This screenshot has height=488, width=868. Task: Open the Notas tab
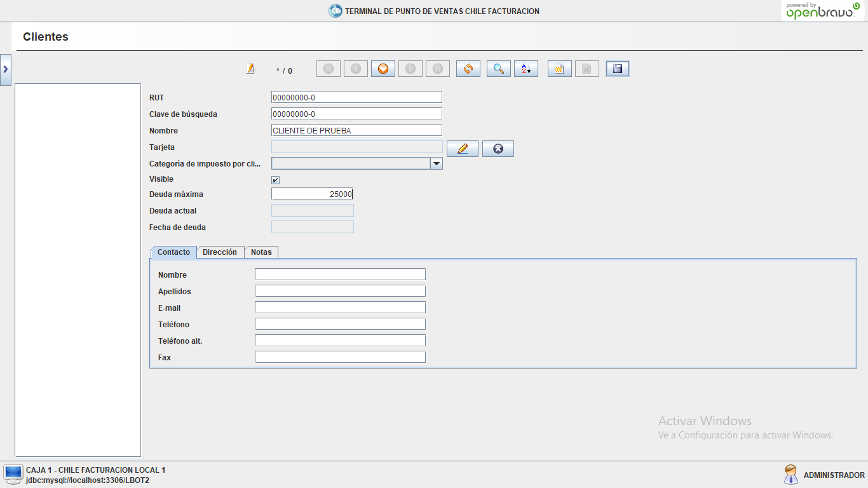(261, 252)
